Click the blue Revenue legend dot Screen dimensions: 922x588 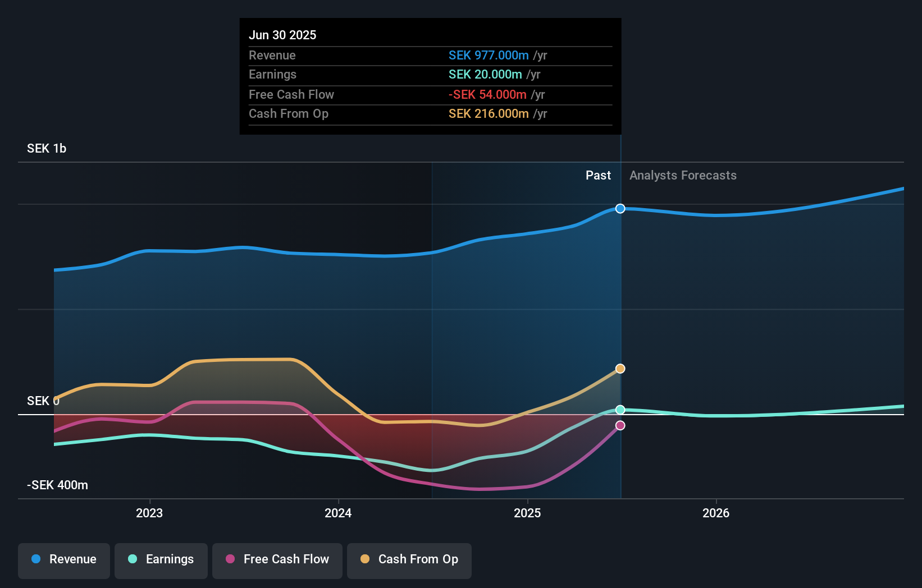35,559
